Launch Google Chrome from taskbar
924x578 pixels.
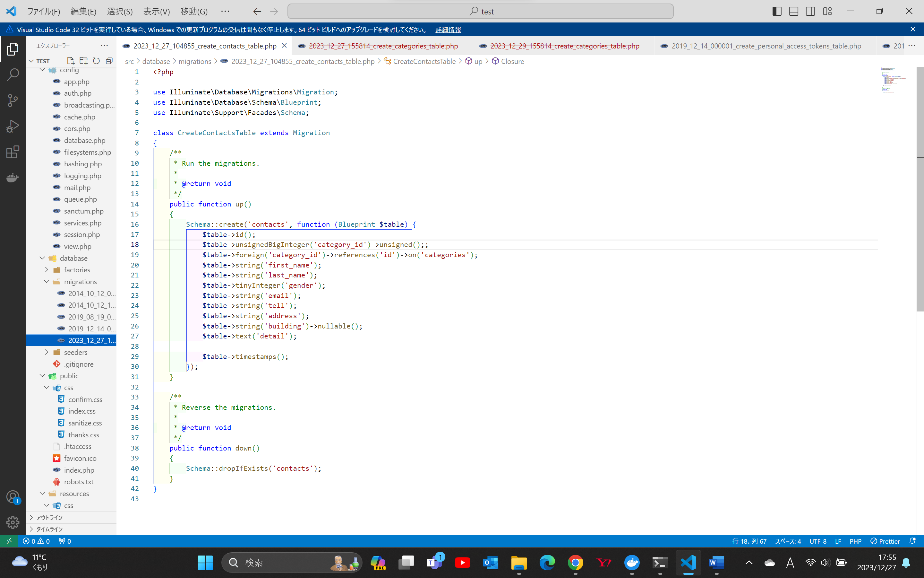coord(575,562)
